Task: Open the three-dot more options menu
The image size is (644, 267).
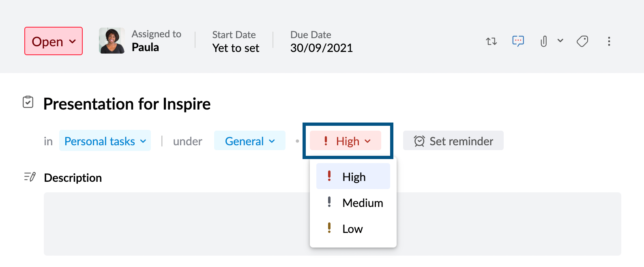Action: [609, 41]
